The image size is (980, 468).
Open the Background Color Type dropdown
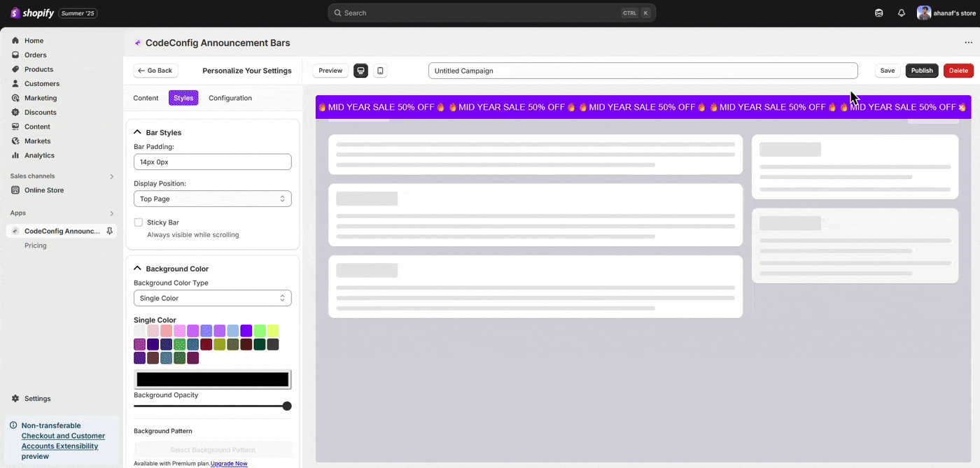coord(213,298)
